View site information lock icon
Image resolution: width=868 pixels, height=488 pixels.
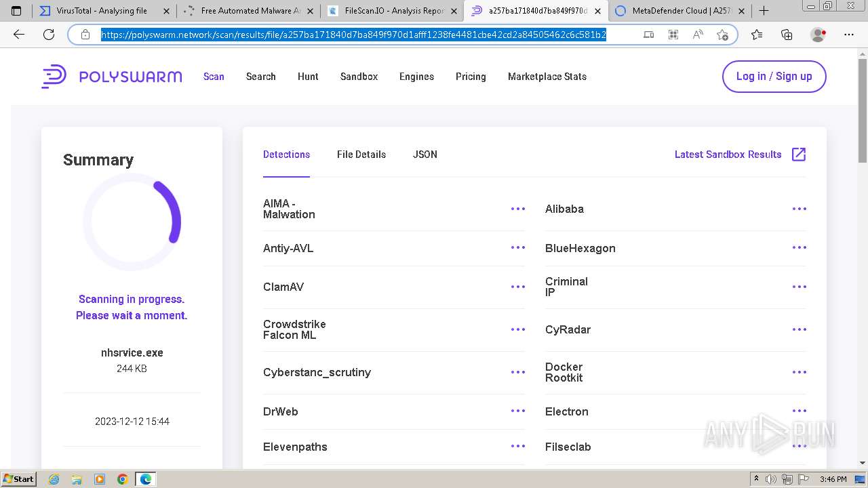(85, 35)
